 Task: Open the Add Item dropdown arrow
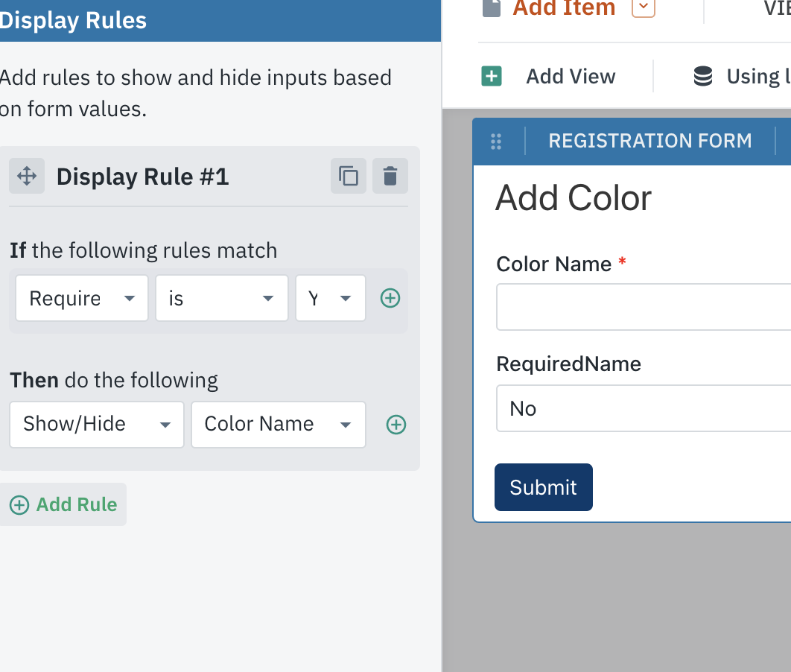[644, 8]
